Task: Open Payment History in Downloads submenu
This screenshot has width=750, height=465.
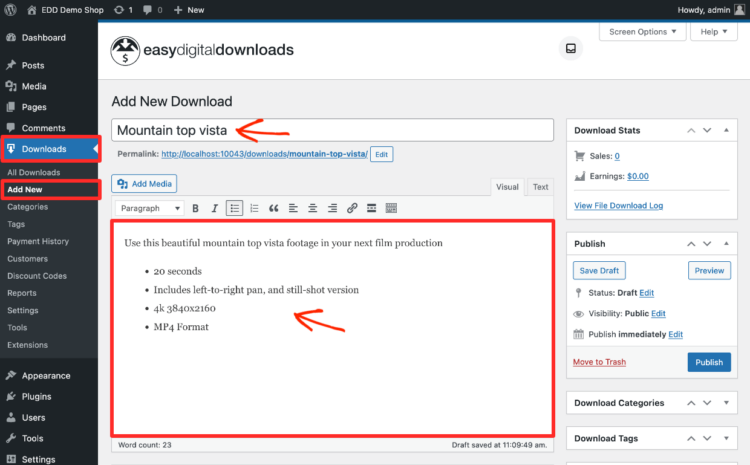Action: (x=38, y=241)
